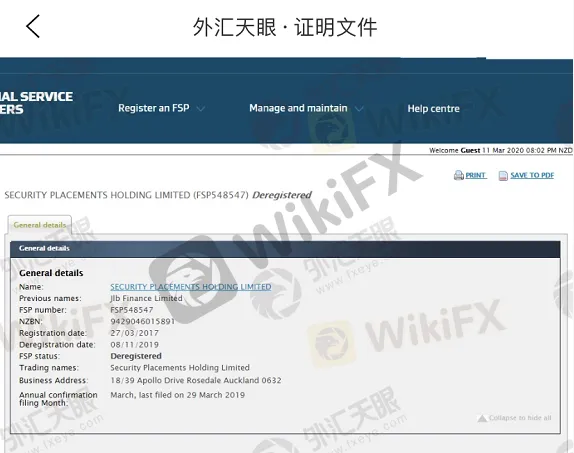Open the Manage and maintain menu

[298, 108]
